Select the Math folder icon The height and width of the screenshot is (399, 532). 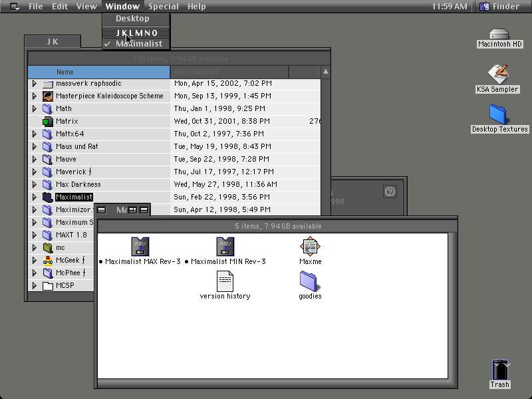tap(48, 108)
